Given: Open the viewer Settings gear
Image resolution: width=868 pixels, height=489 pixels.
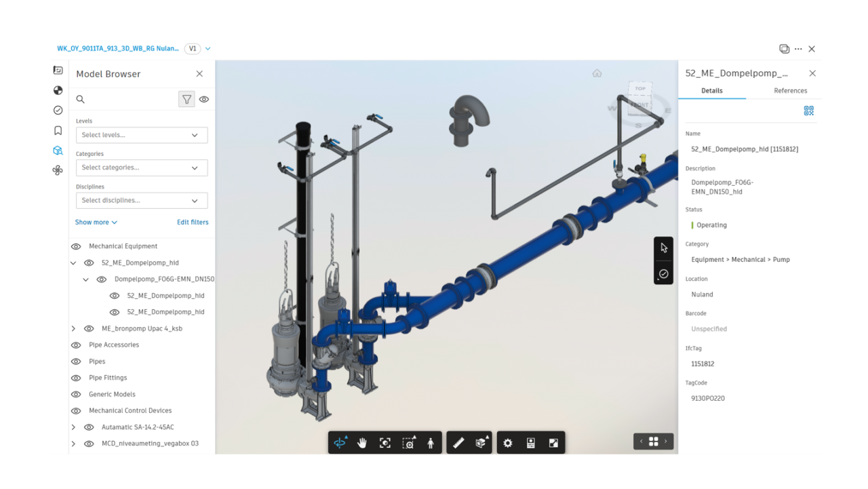Looking at the screenshot, I should (508, 443).
